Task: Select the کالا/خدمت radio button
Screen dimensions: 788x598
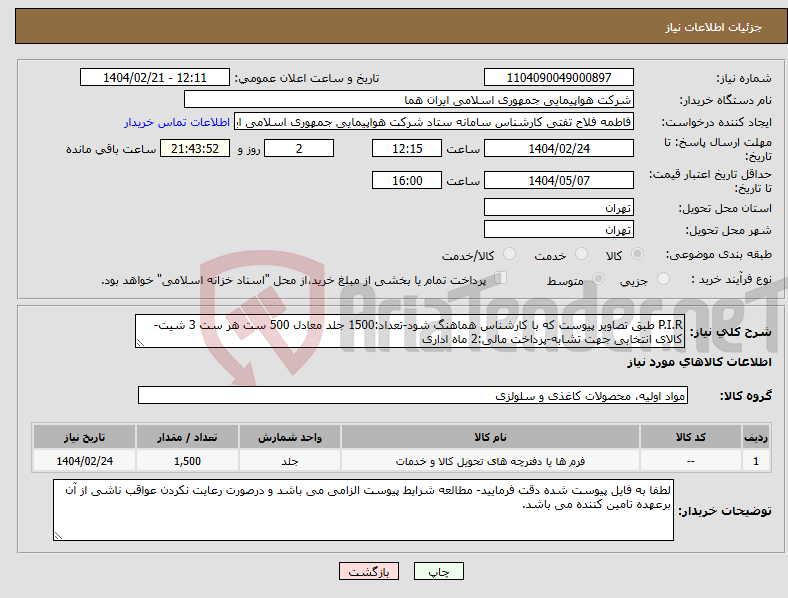Action: pyautogui.click(x=510, y=254)
